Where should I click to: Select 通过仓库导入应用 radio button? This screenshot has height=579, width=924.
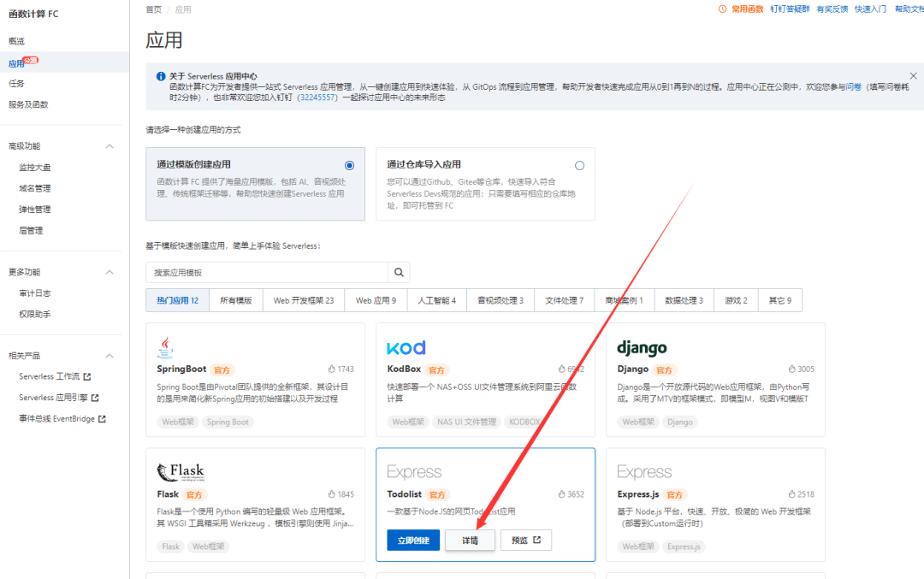pyautogui.click(x=580, y=166)
